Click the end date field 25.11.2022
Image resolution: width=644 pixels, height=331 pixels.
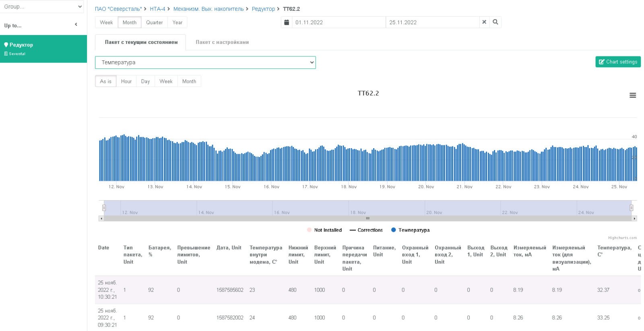[x=432, y=22]
